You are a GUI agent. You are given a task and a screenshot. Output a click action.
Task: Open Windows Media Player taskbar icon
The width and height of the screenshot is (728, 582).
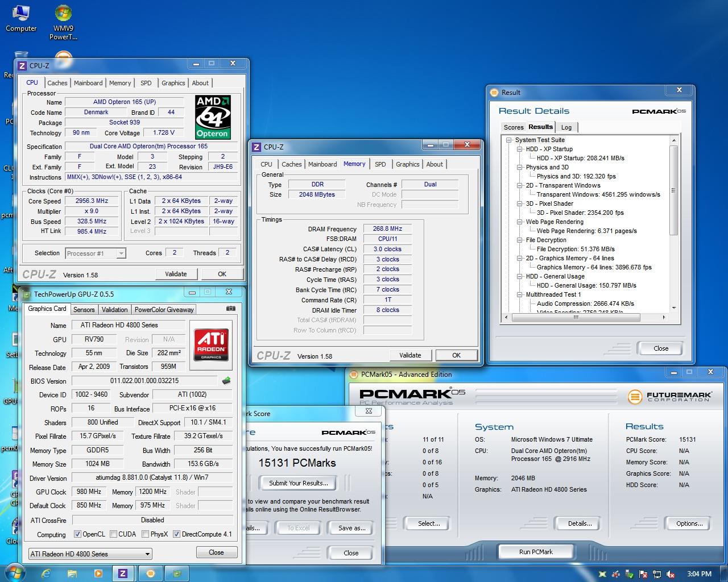pos(98,573)
